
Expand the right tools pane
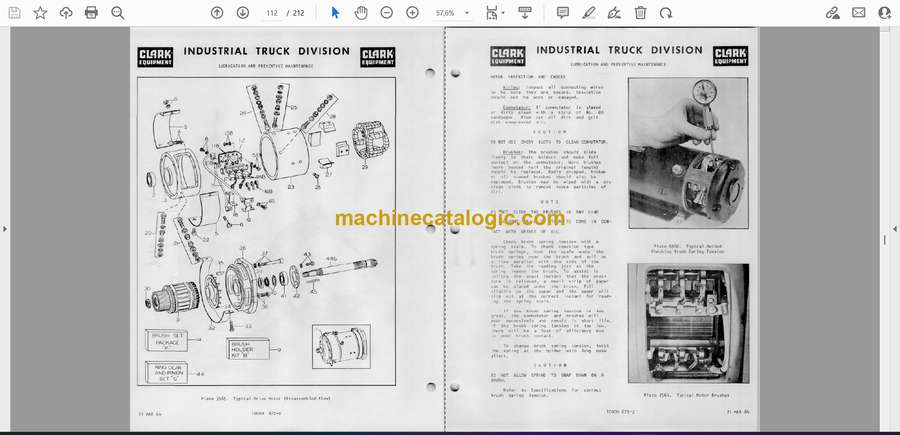point(895,229)
